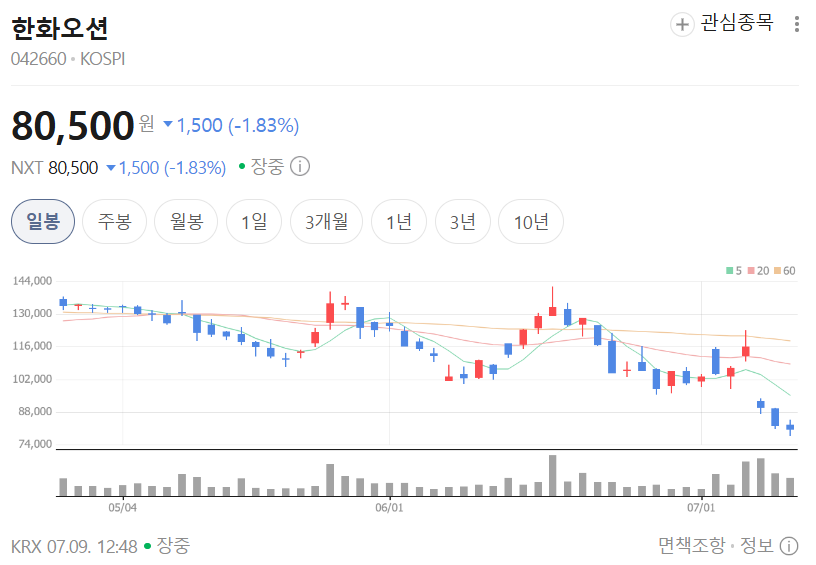Viewport: 816px width, 565px height.
Task: Show the 1일 chart period
Action: (254, 222)
